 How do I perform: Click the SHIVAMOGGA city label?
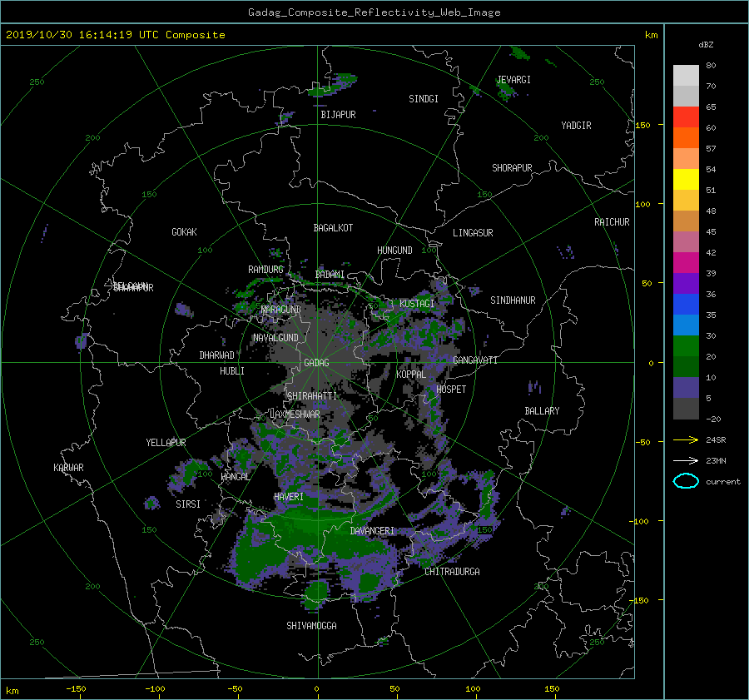pos(311,626)
